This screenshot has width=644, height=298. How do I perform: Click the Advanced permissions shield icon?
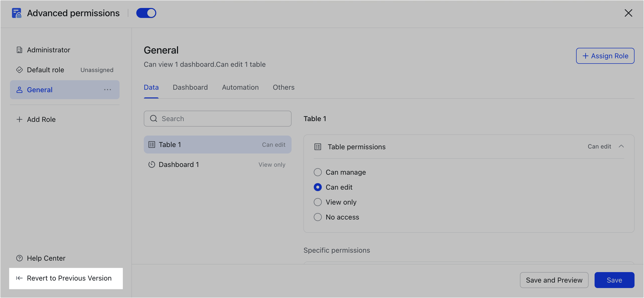point(16,13)
